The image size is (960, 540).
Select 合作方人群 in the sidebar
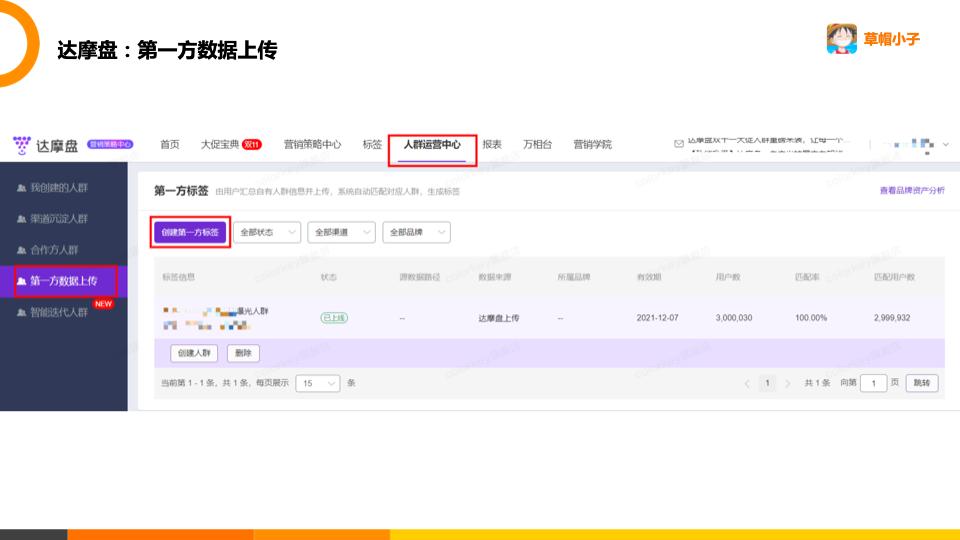click(x=54, y=250)
